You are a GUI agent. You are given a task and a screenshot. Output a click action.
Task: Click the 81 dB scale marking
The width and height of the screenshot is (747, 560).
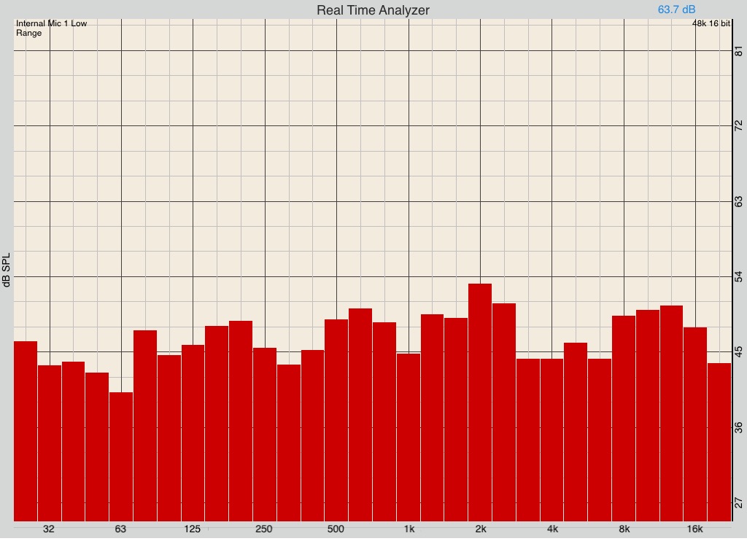point(738,50)
